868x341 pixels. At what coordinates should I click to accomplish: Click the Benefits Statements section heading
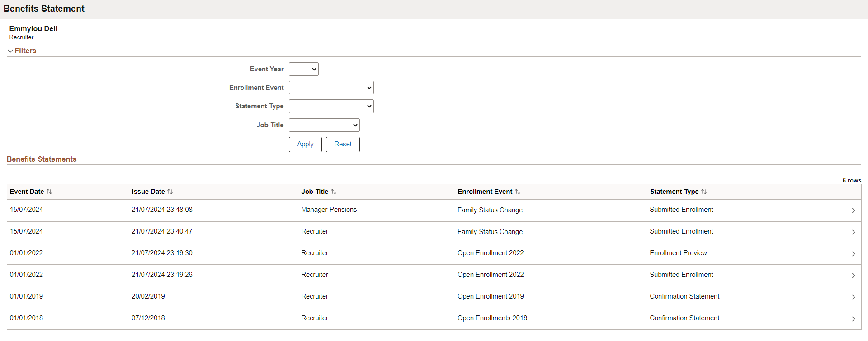pyautogui.click(x=42, y=159)
